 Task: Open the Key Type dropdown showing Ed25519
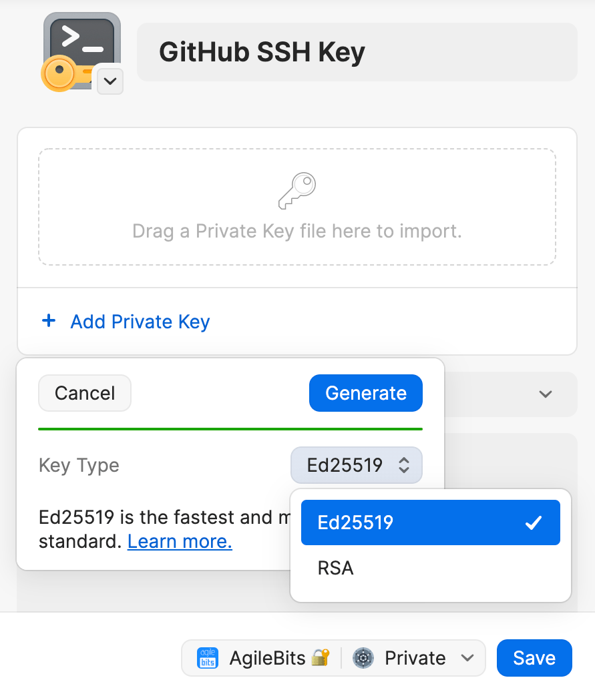pyautogui.click(x=356, y=465)
